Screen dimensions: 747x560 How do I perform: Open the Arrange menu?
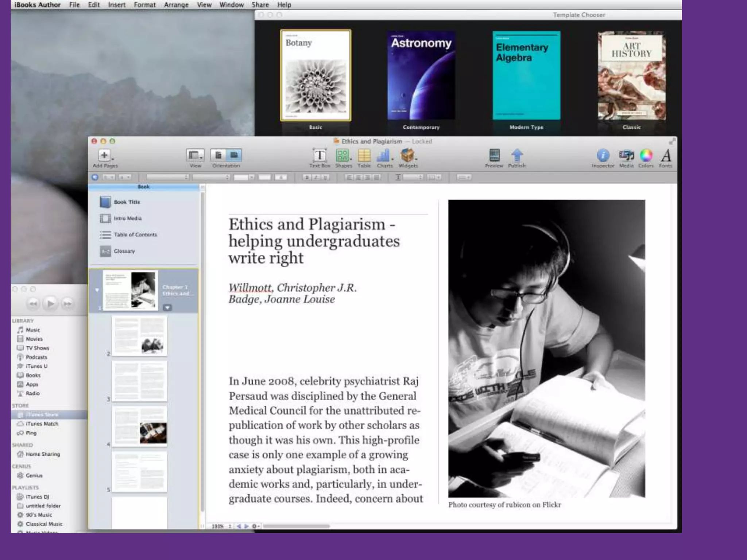coord(176,5)
